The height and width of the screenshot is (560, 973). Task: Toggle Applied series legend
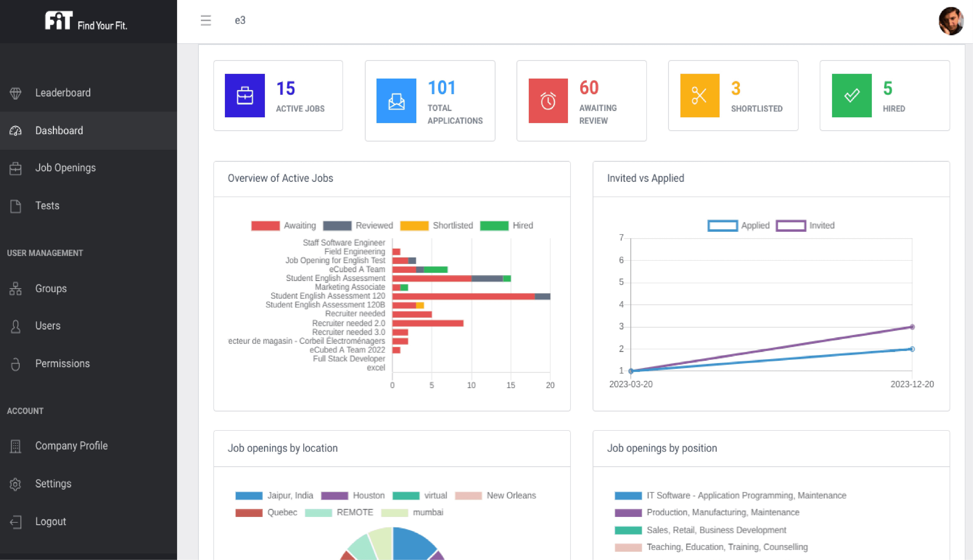tap(739, 225)
